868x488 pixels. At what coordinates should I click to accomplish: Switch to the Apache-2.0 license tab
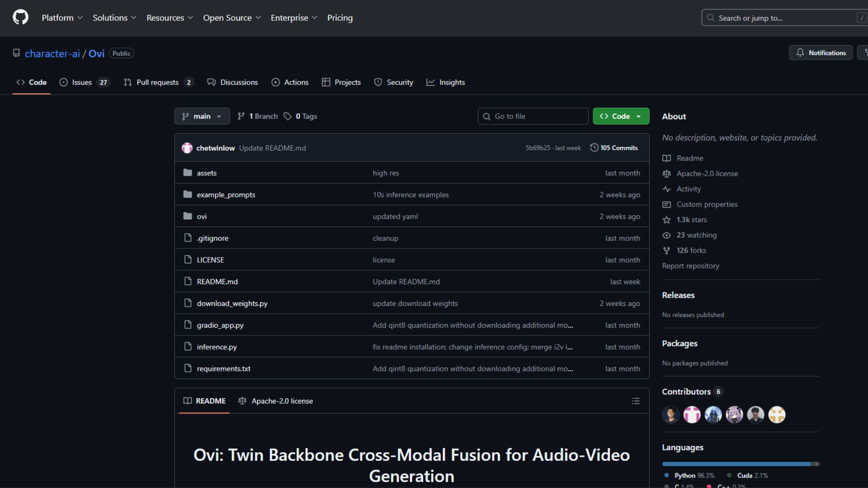(276, 401)
